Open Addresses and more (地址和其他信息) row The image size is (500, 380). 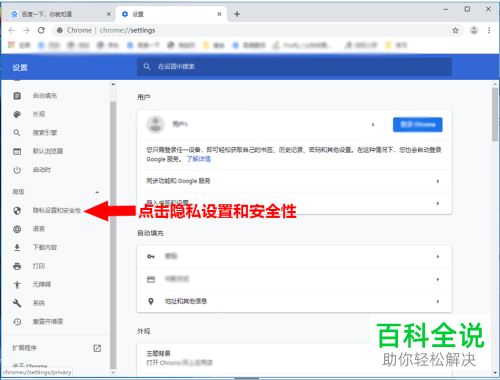point(294,301)
